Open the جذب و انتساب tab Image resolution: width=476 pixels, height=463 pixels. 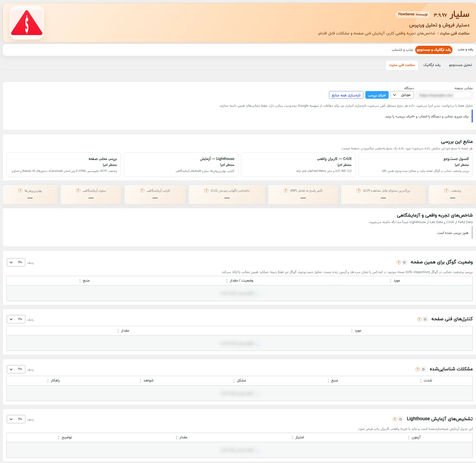pos(402,50)
